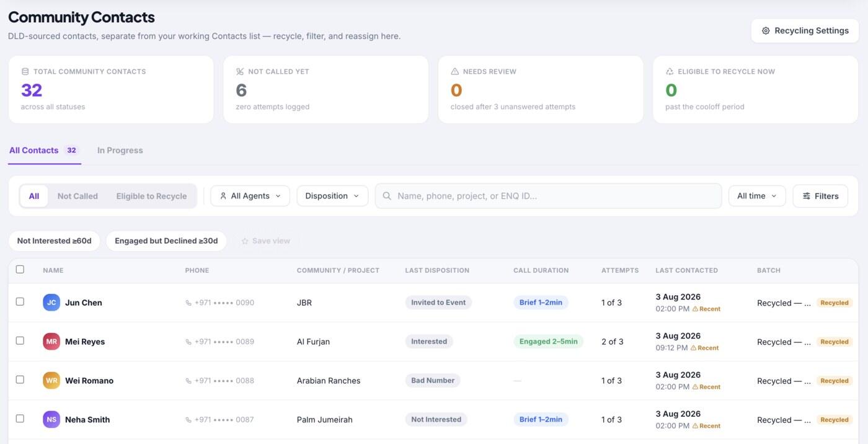Click Mei Reyes's MR avatar

[51, 342]
